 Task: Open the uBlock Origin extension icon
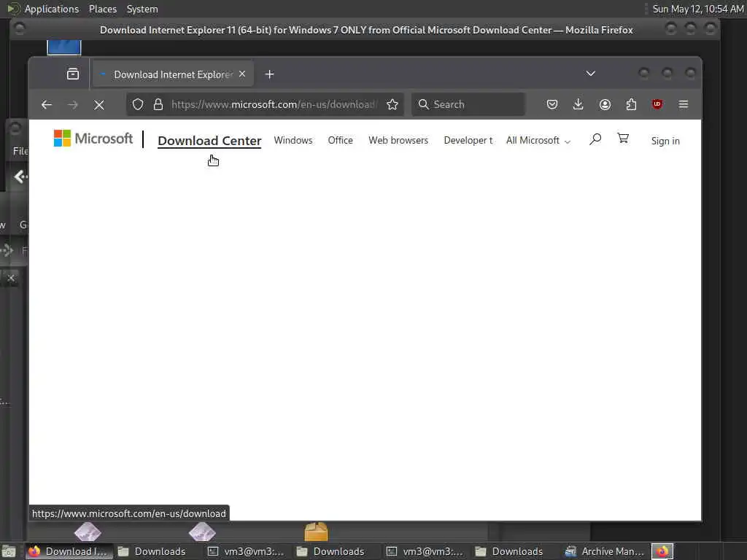[x=657, y=104]
